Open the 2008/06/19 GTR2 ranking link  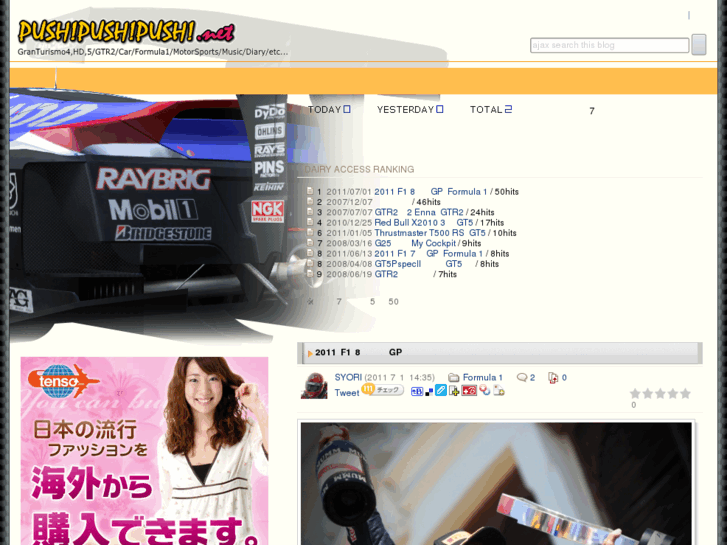coord(386,274)
